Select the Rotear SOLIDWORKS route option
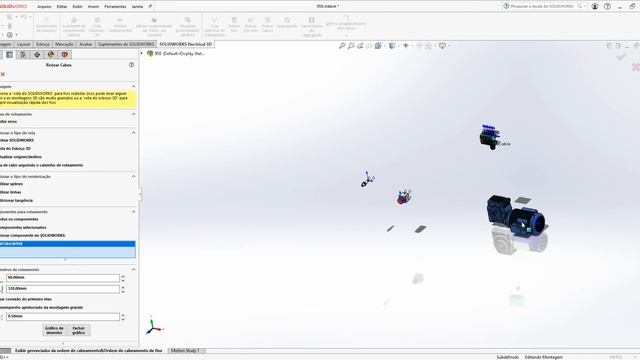The width and height of the screenshot is (640, 360). 17,140
